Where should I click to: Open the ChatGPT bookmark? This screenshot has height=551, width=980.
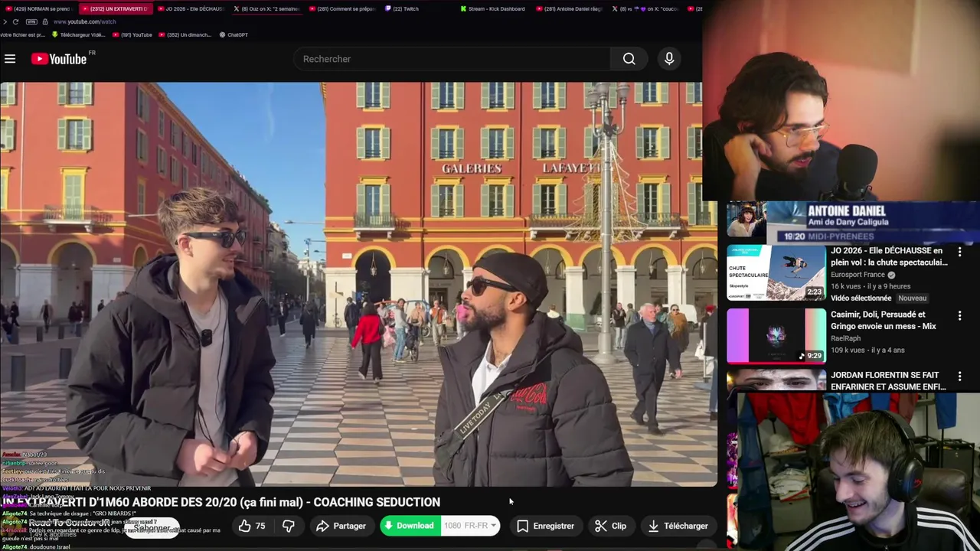point(234,34)
